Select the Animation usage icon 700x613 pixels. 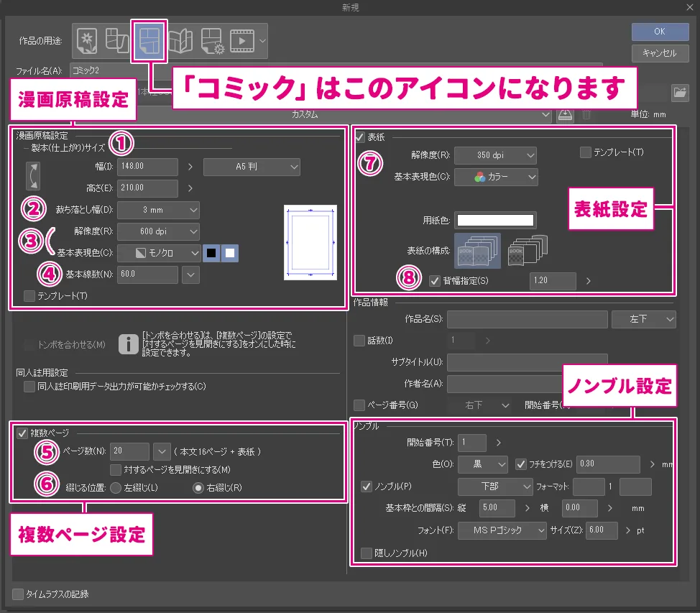point(241,40)
